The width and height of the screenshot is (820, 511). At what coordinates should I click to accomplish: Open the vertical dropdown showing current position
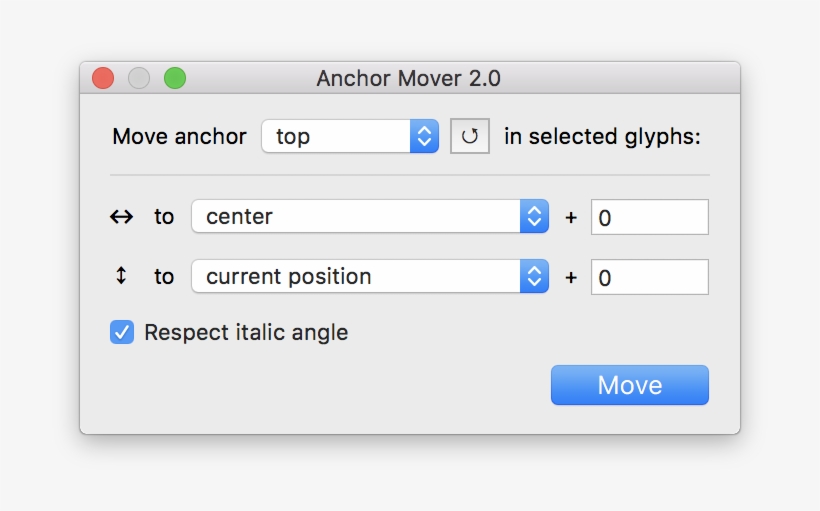(x=369, y=277)
